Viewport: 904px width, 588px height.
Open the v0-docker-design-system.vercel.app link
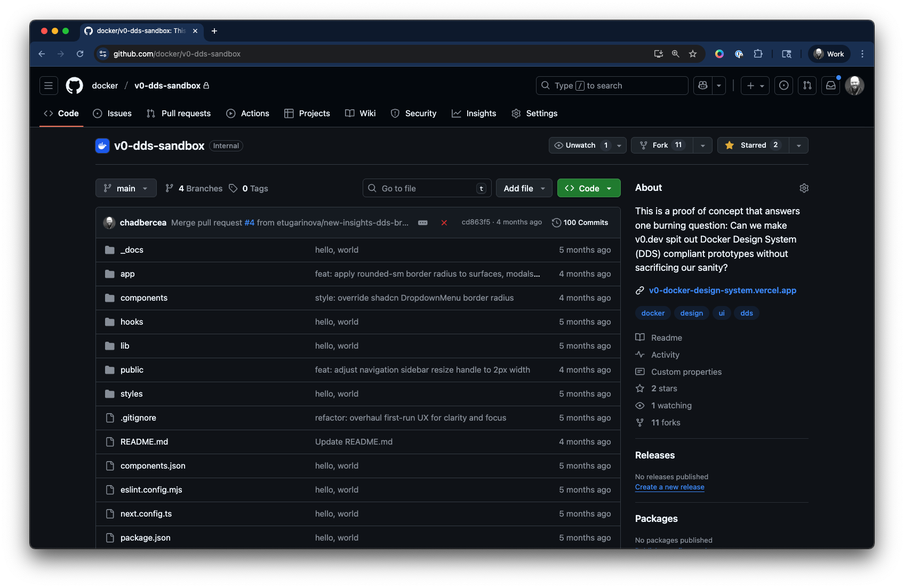[723, 290]
